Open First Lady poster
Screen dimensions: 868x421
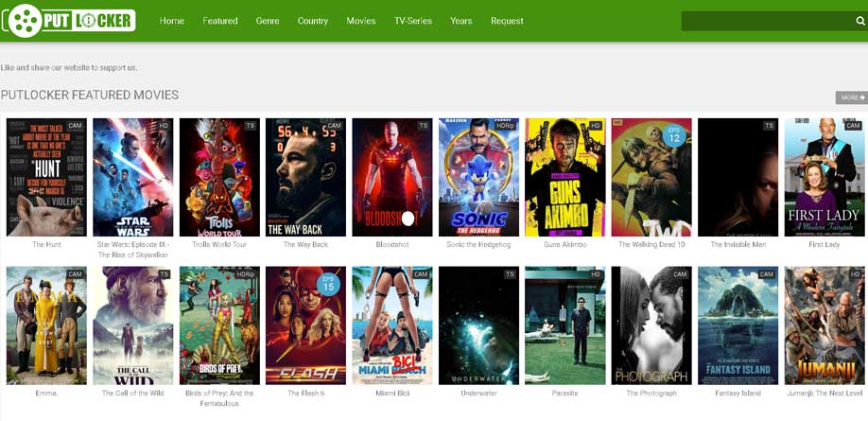click(825, 177)
